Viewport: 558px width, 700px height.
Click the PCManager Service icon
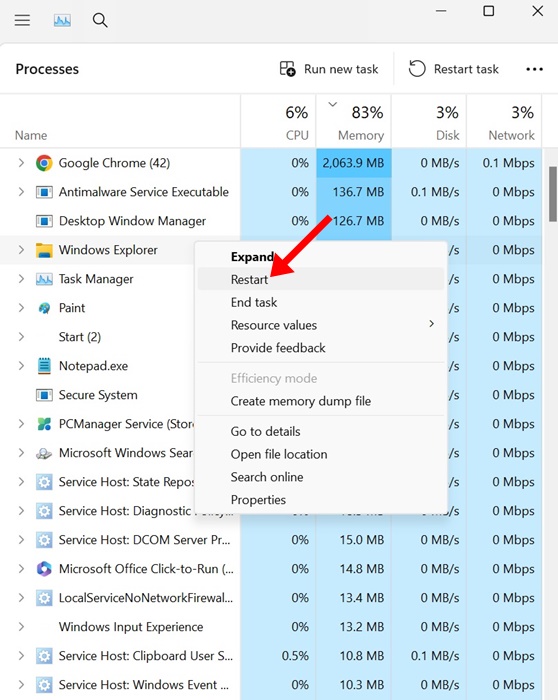(x=44, y=424)
